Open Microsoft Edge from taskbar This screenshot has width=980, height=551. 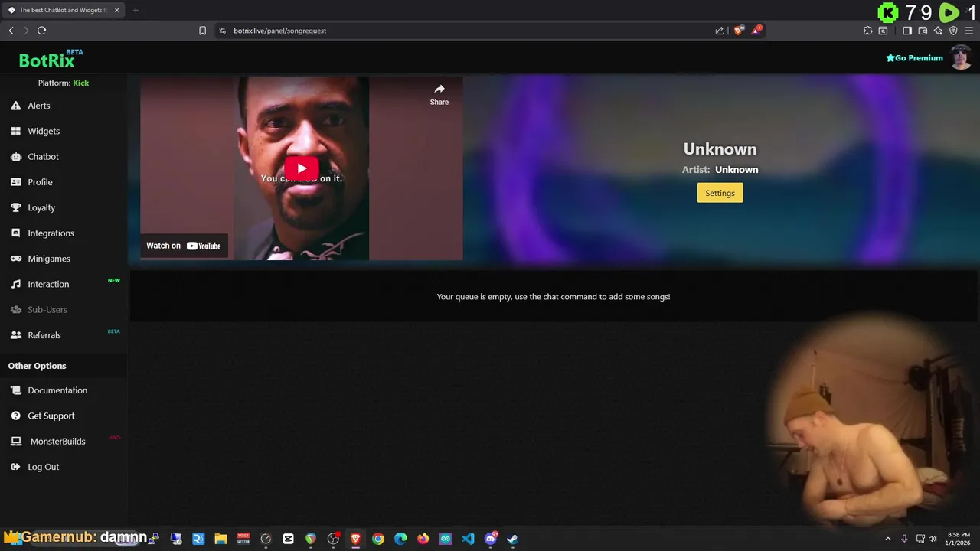tap(400, 539)
